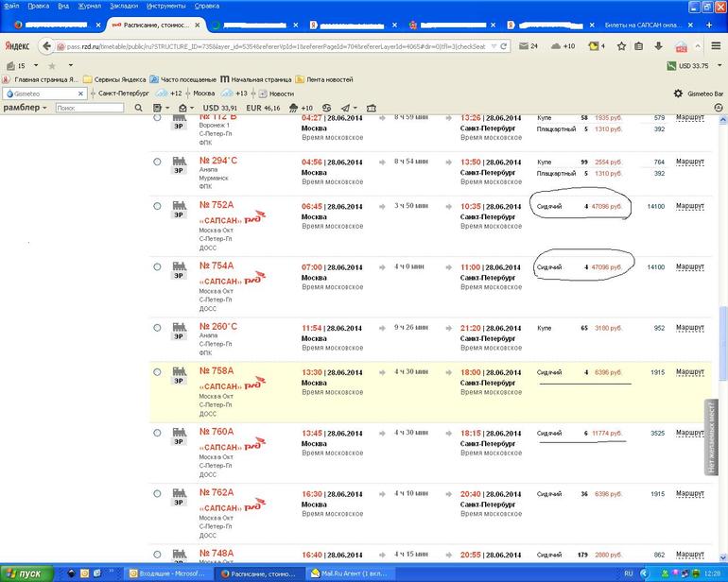Go back with the browser back arrow
The image size is (728, 582).
coord(46,46)
